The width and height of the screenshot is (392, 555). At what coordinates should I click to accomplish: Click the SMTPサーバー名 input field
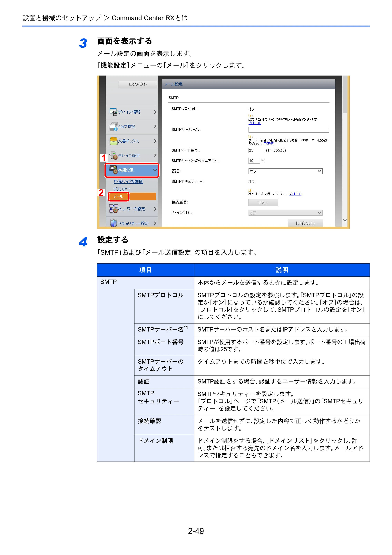point(289,130)
